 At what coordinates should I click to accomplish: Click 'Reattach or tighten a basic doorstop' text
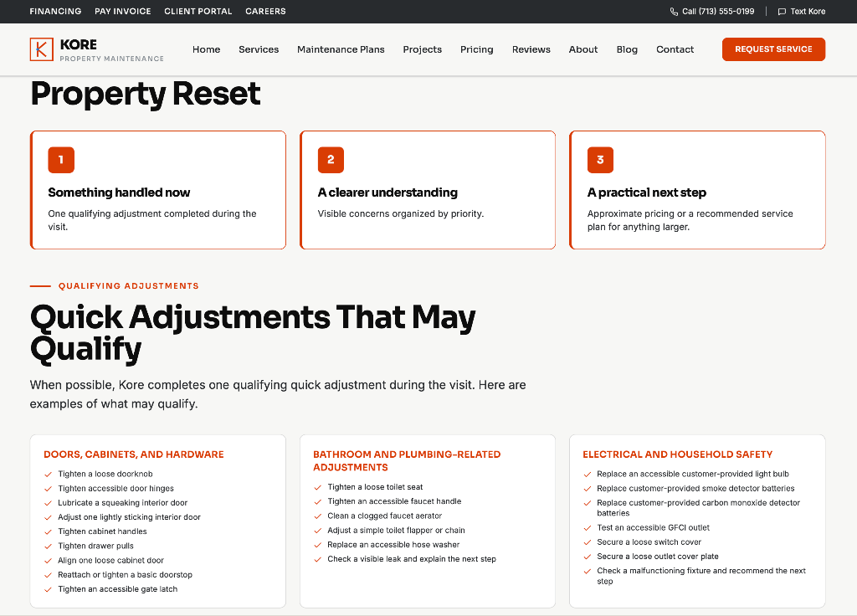point(126,574)
